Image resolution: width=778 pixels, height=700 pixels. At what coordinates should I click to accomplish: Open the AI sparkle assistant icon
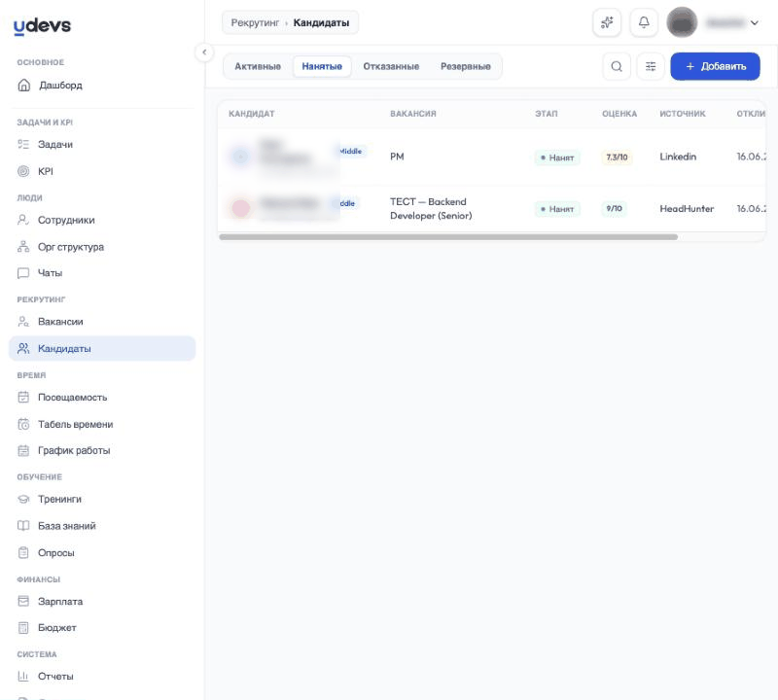(x=607, y=22)
